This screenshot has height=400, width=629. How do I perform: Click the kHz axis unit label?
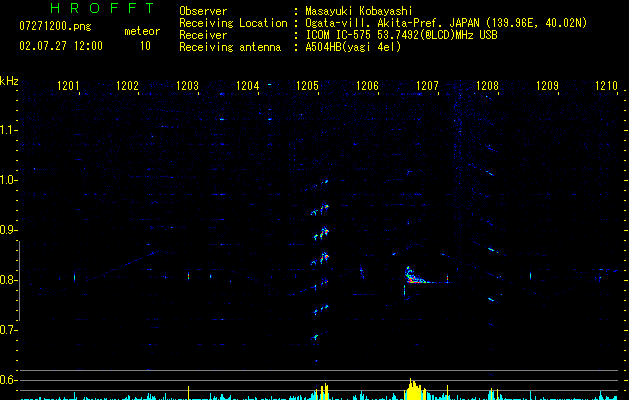(x=9, y=81)
